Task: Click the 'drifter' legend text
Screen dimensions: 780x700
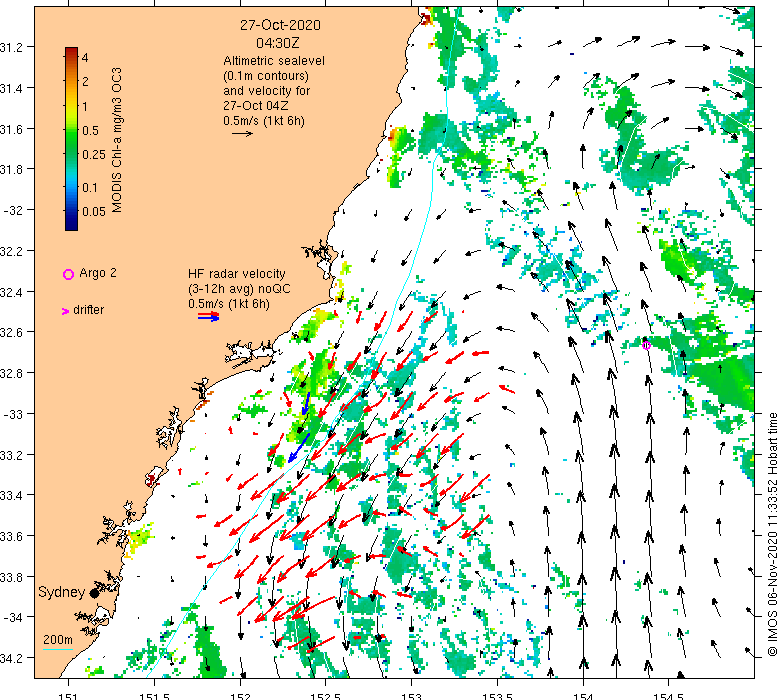Action: click(89, 310)
